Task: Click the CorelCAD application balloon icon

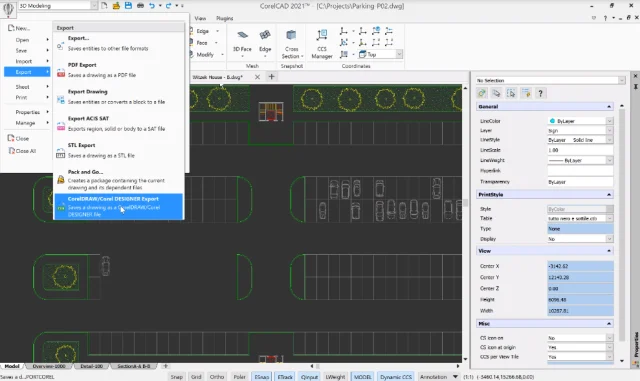Action: pyautogui.click(x=8, y=9)
